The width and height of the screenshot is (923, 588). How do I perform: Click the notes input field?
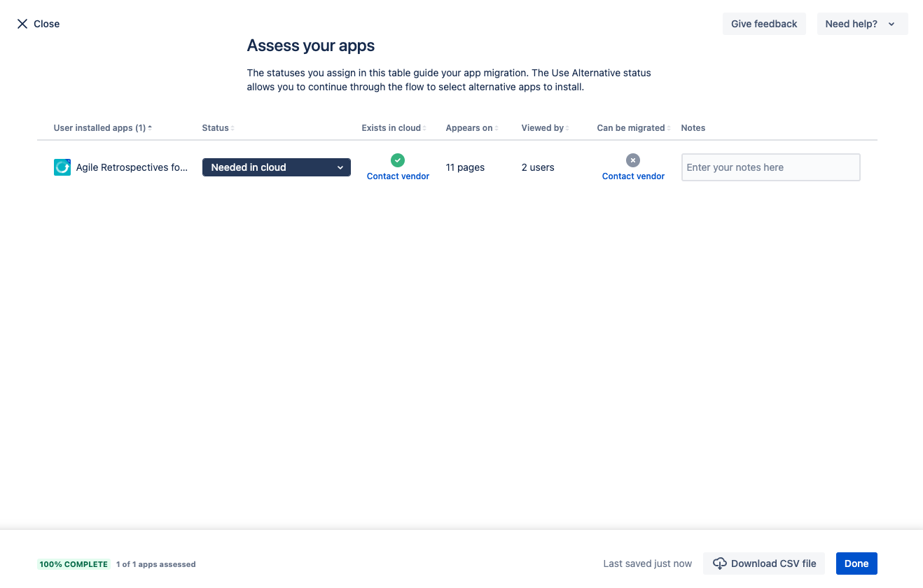770,167
